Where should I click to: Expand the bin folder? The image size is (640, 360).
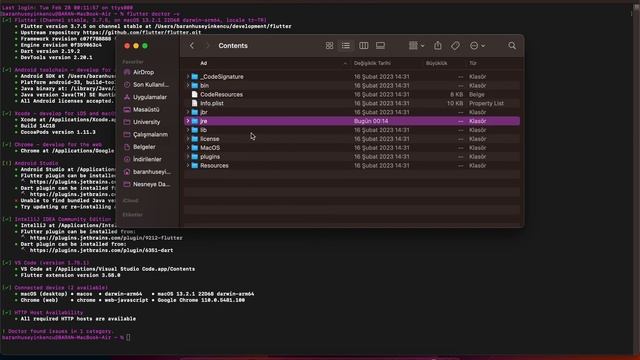pyautogui.click(x=188, y=85)
